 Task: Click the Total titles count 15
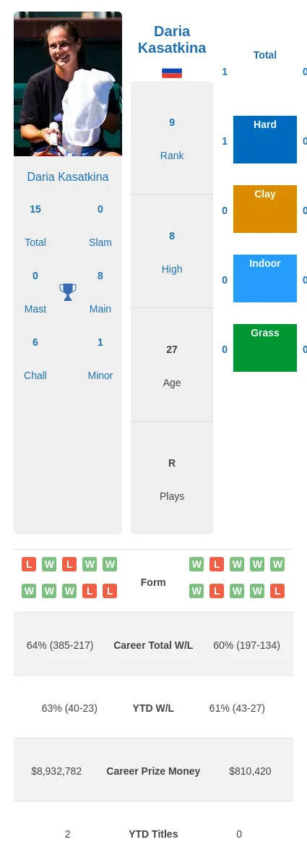click(35, 209)
